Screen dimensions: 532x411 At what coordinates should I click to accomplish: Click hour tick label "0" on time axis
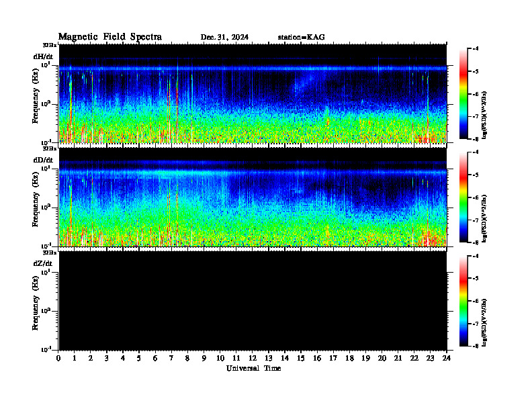(58, 358)
